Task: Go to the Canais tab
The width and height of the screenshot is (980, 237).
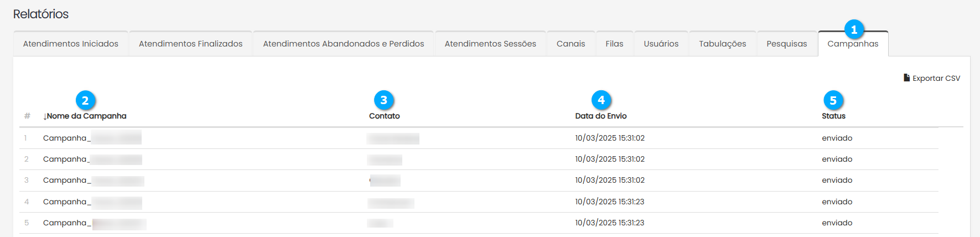Action: pyautogui.click(x=571, y=44)
